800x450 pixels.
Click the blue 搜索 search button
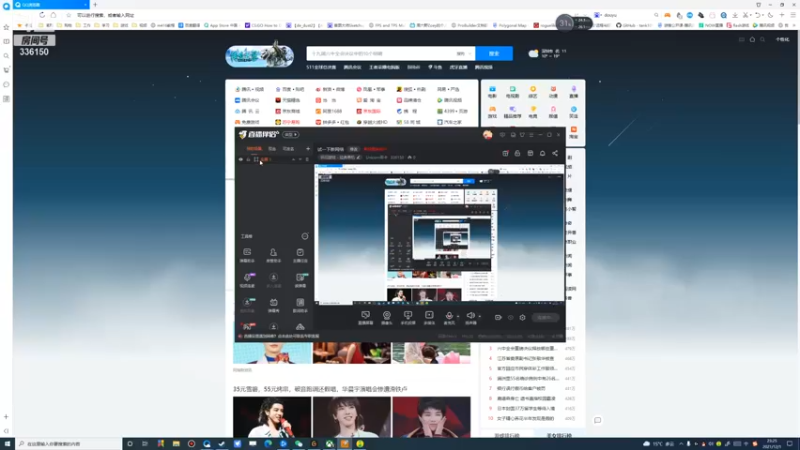pyautogui.click(x=494, y=54)
